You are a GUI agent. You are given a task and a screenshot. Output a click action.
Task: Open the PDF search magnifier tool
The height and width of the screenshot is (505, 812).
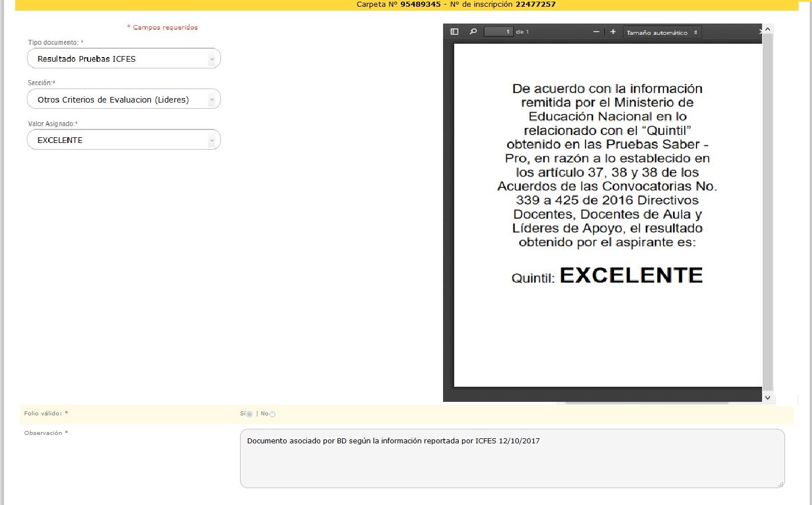click(x=473, y=32)
